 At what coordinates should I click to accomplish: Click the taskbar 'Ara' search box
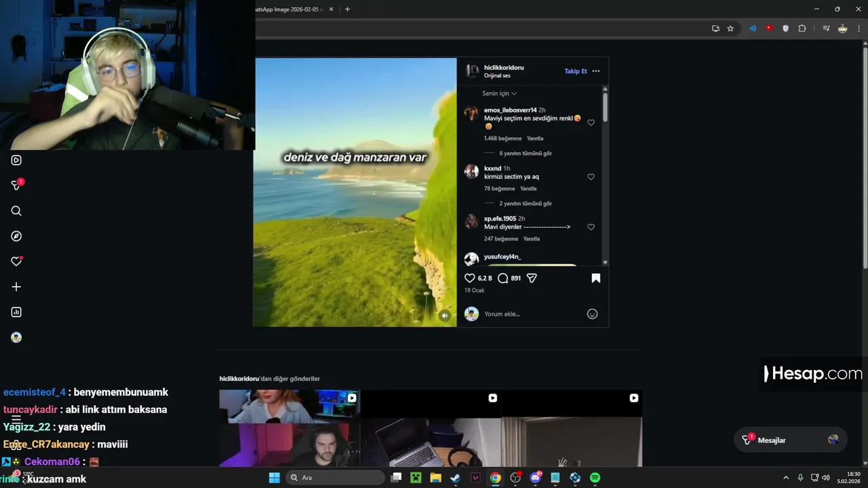(x=336, y=478)
